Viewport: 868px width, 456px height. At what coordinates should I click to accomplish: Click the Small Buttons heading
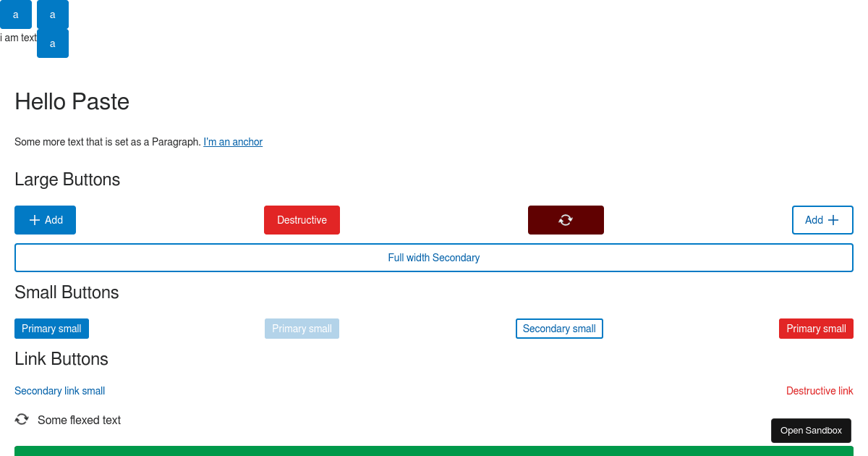(67, 292)
